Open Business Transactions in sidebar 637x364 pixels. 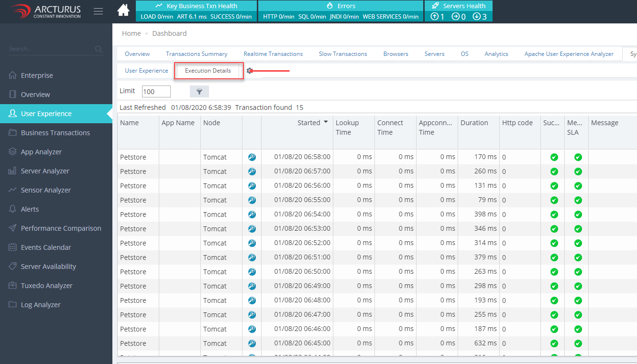point(55,133)
